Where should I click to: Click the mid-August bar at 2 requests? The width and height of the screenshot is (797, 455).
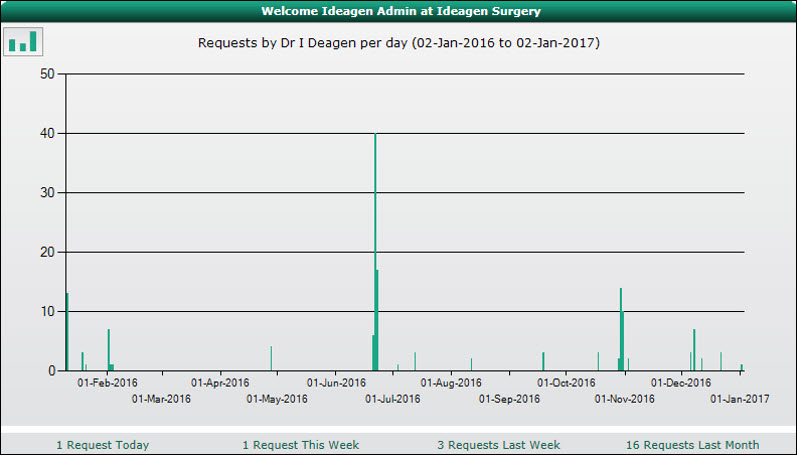471,365
